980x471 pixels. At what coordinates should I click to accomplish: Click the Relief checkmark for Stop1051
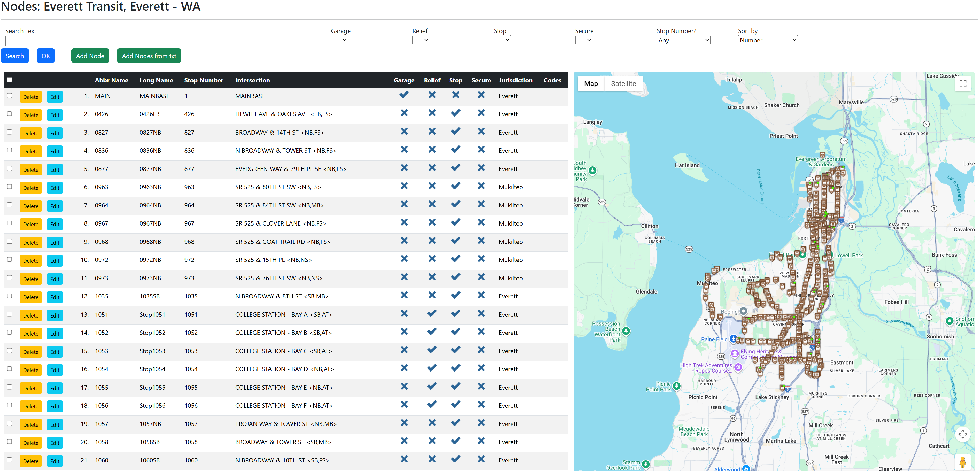[432, 313]
